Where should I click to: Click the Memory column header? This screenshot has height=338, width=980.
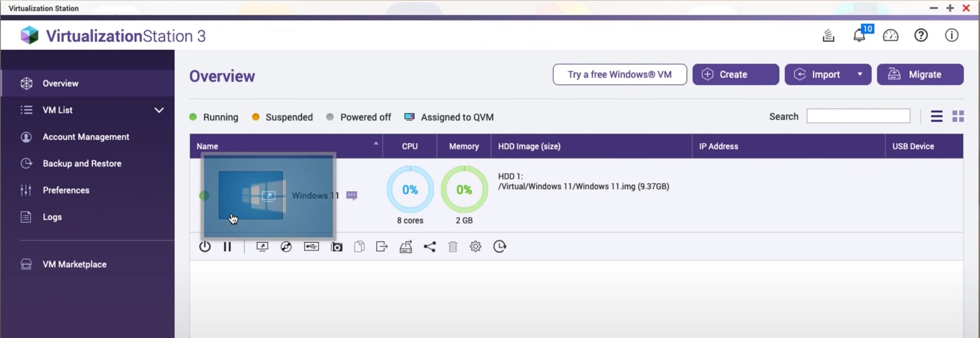[464, 146]
